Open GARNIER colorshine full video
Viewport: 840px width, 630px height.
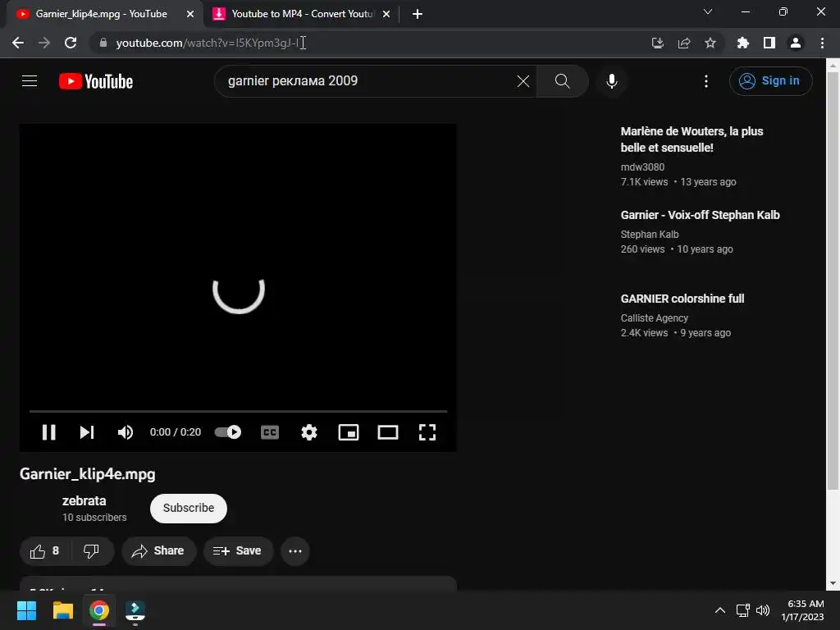[682, 299]
